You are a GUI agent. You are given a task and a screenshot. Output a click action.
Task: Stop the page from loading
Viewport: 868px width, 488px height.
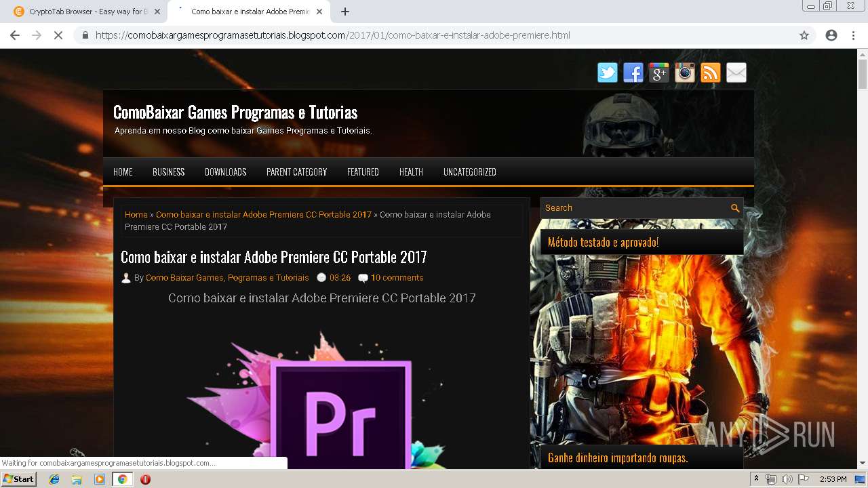pyautogui.click(x=58, y=35)
